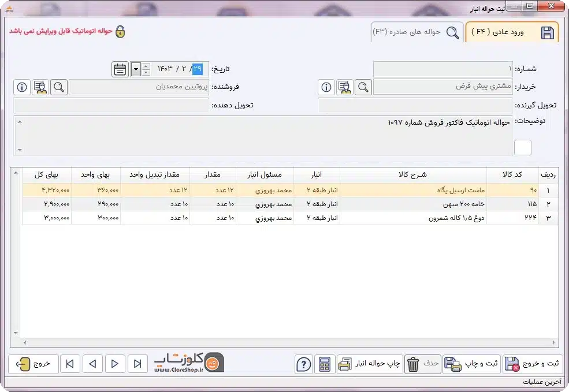Click the ردیف column header

pyautogui.click(x=548, y=175)
